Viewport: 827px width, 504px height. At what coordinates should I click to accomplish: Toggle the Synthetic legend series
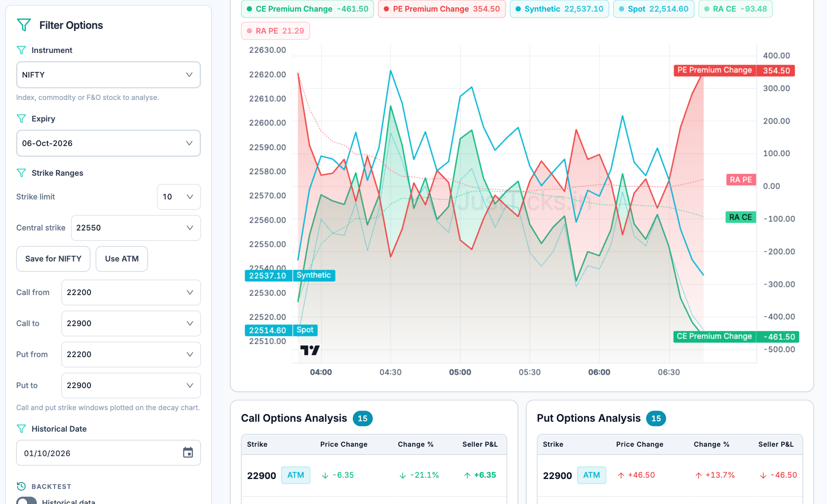560,9
